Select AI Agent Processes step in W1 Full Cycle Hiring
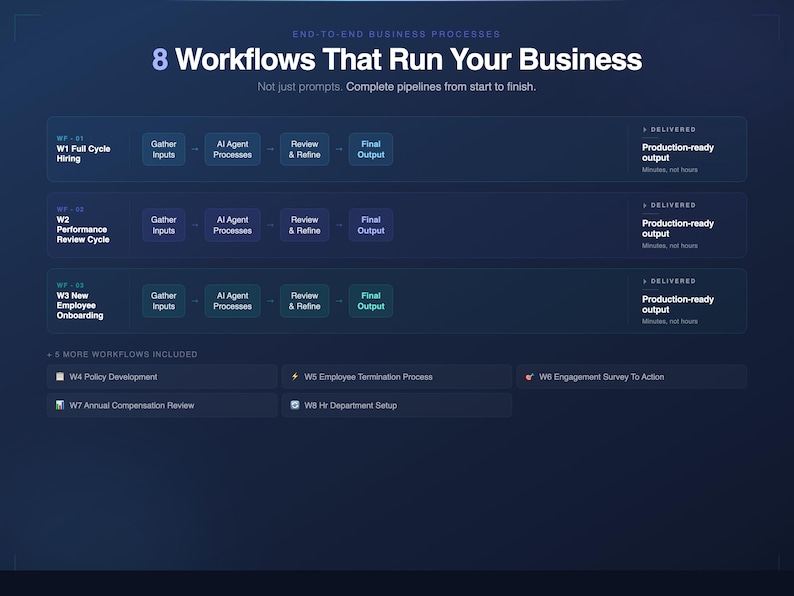794x596 pixels. coord(232,149)
